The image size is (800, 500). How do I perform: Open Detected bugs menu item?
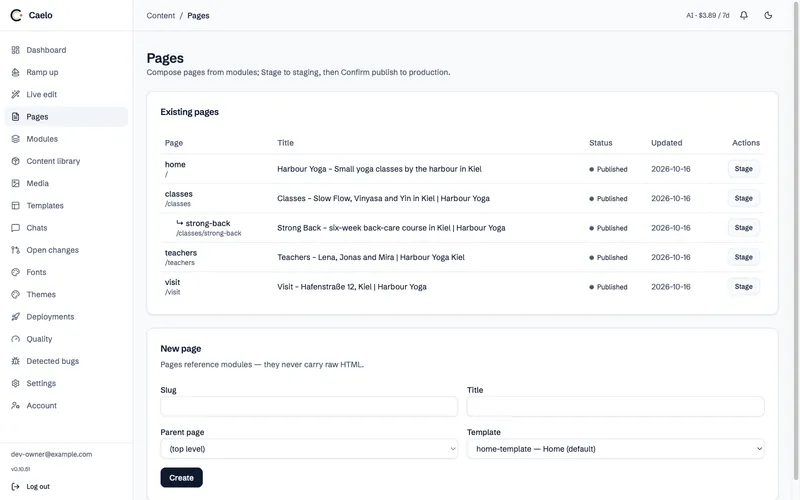coord(66,361)
